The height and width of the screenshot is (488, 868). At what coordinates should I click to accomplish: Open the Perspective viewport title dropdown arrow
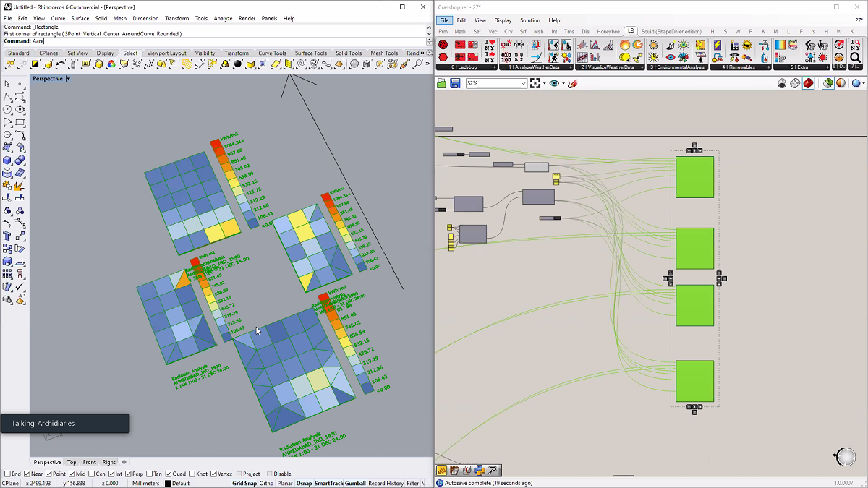click(69, 79)
